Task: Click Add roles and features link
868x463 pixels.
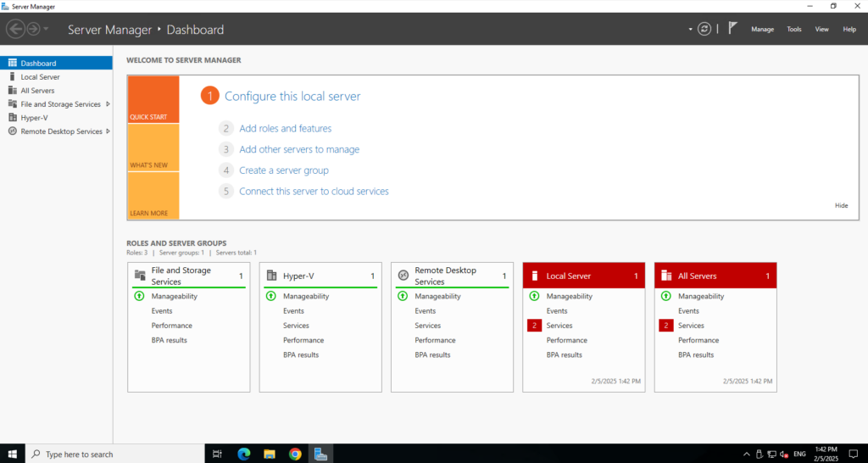Action: [285, 129]
